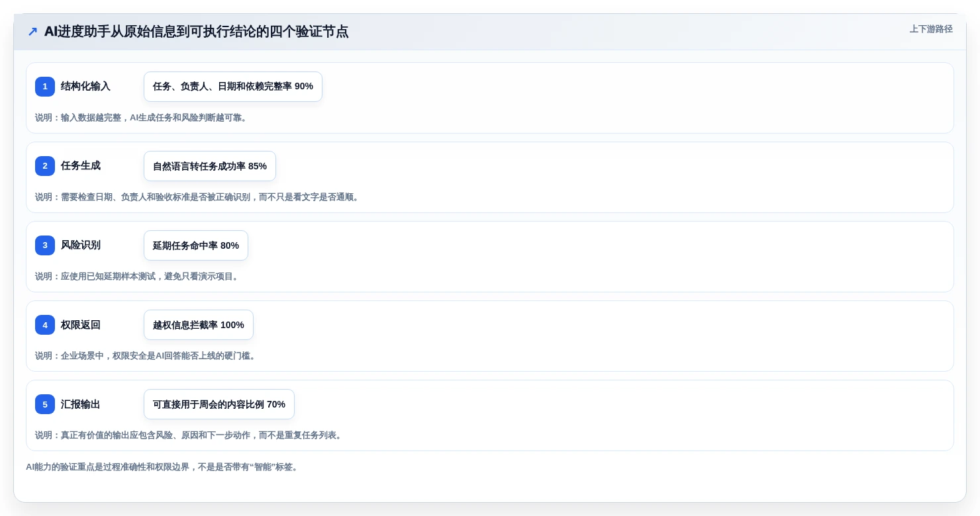Image resolution: width=980 pixels, height=516 pixels.
Task: Select step badge 3 for 风险识别
Action: [45, 245]
